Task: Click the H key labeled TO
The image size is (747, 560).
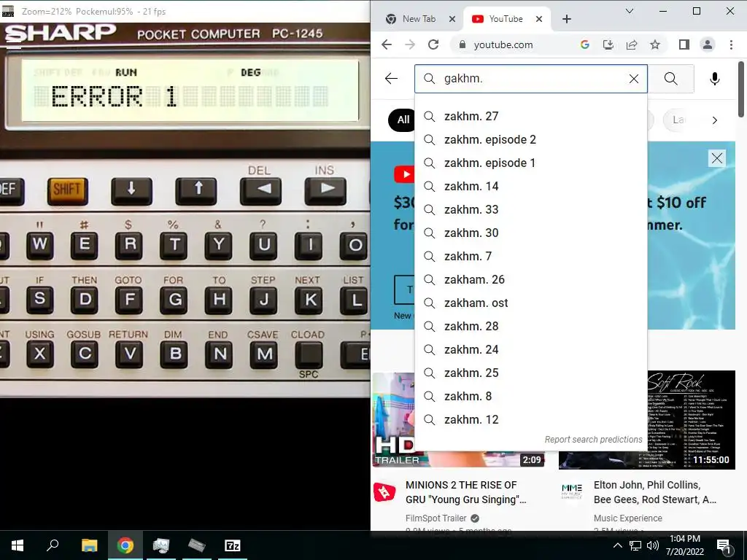Action: [x=219, y=300]
